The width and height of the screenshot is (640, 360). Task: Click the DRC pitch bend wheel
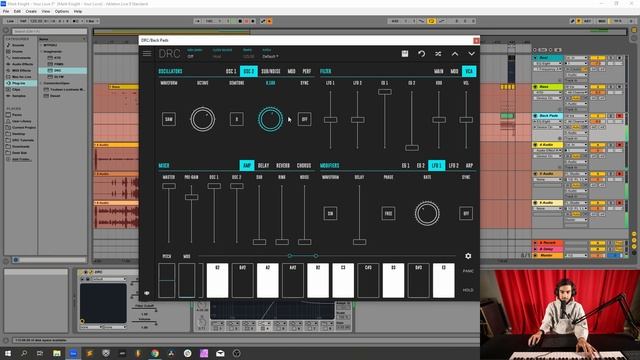[167, 280]
